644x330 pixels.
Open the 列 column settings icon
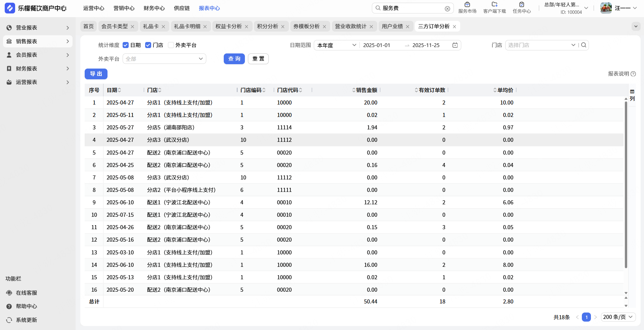coord(632,95)
